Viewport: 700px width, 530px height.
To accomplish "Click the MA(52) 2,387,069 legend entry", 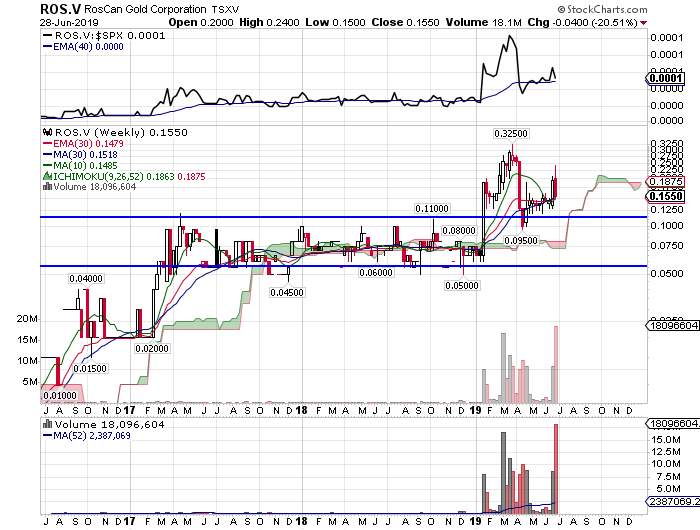I will (x=87, y=435).
